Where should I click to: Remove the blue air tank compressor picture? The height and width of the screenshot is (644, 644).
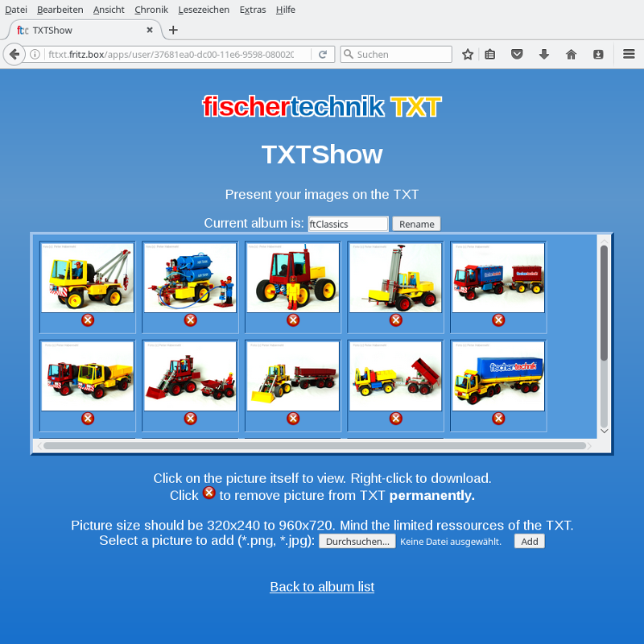click(x=190, y=320)
